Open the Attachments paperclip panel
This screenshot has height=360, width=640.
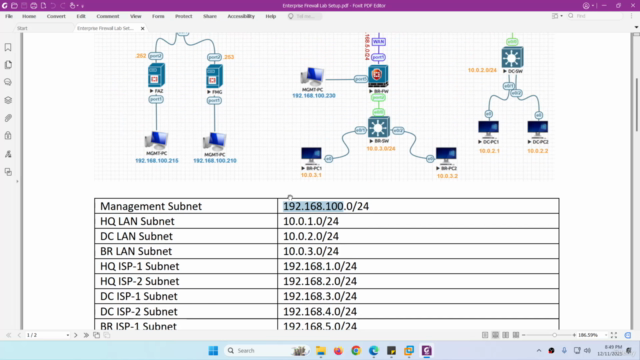coord(8,118)
